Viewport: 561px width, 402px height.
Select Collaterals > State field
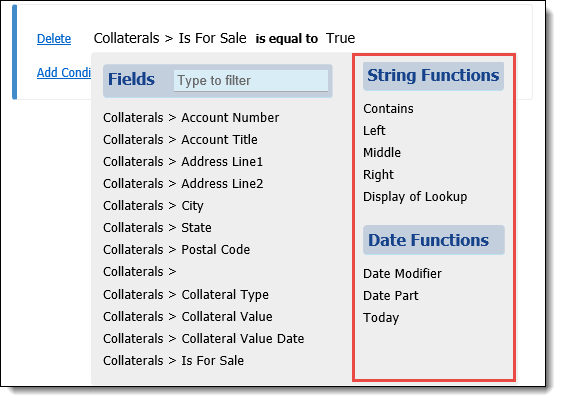157,228
